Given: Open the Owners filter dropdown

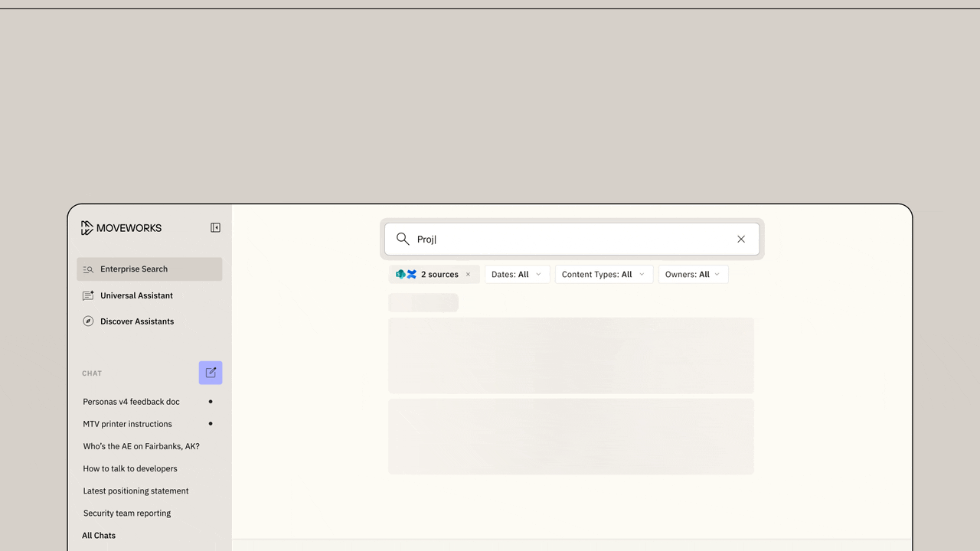Looking at the screenshot, I should pyautogui.click(x=693, y=275).
